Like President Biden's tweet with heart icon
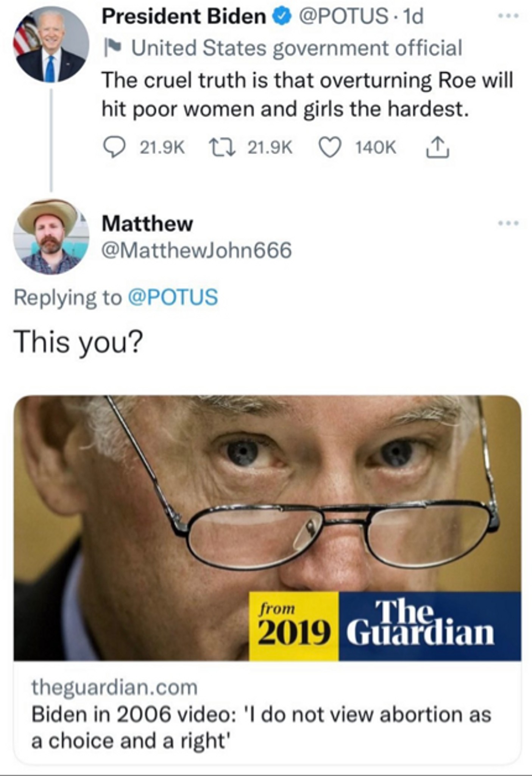 coord(329,147)
